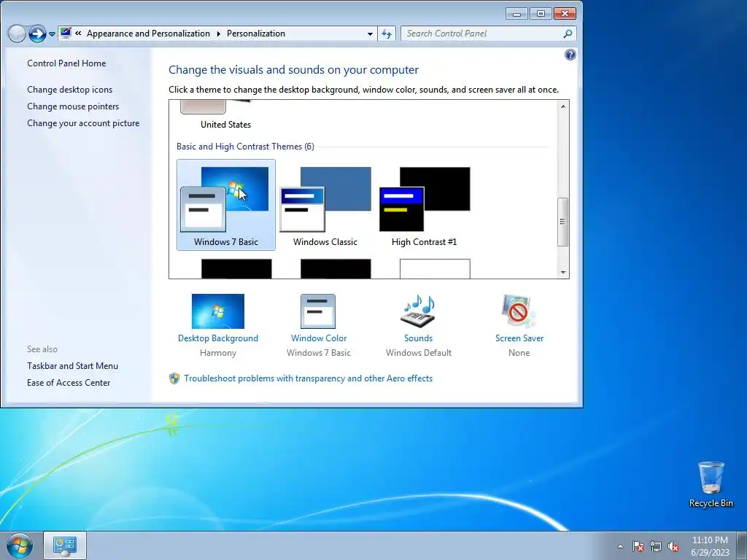The height and width of the screenshot is (560, 747).
Task: Click the Basic and High Contrast Themes heading
Action: click(245, 146)
